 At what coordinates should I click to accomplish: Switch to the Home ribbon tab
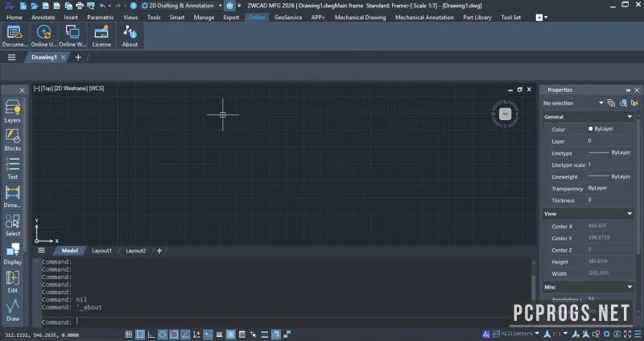[14, 17]
